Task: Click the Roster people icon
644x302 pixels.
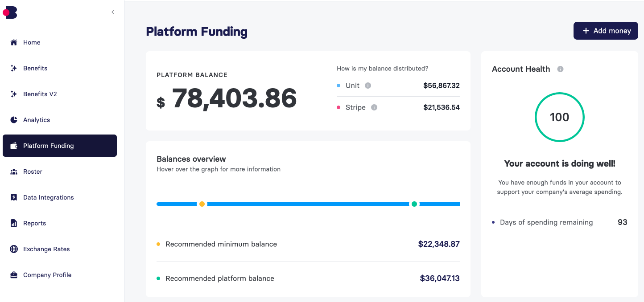Action: [x=14, y=171]
